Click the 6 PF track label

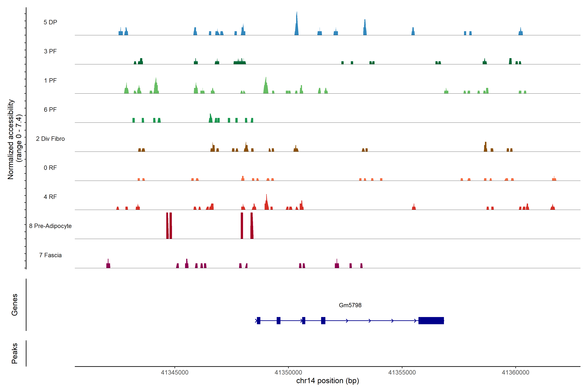pyautogui.click(x=50, y=109)
